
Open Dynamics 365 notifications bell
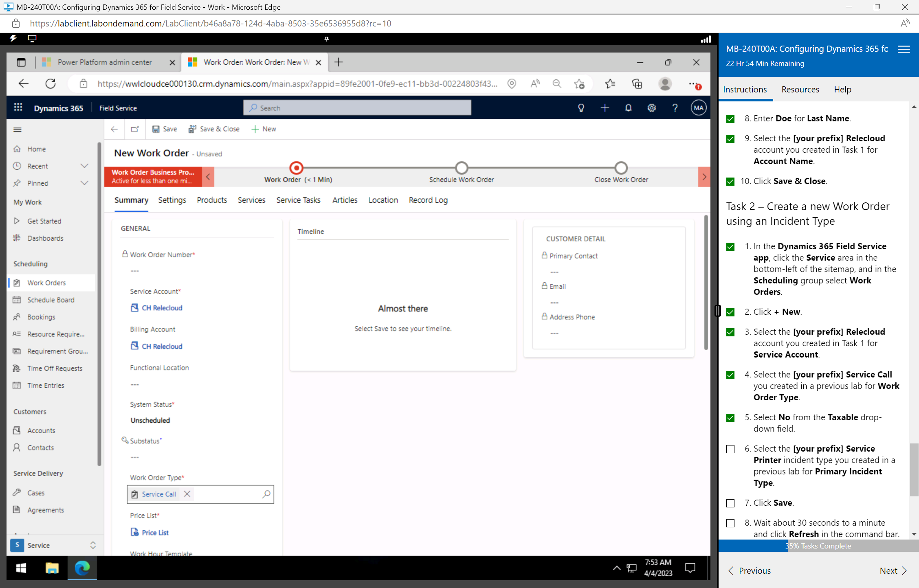coord(628,108)
